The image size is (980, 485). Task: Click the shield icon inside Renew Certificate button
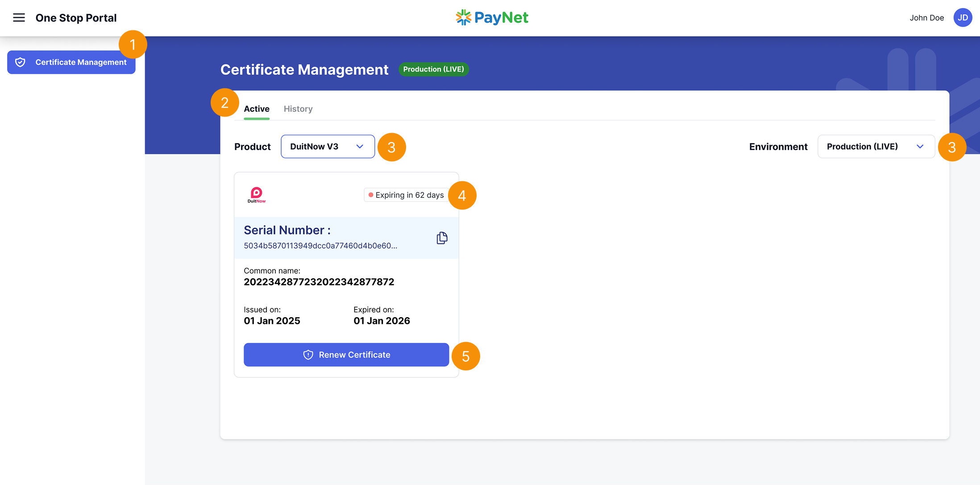(x=308, y=355)
